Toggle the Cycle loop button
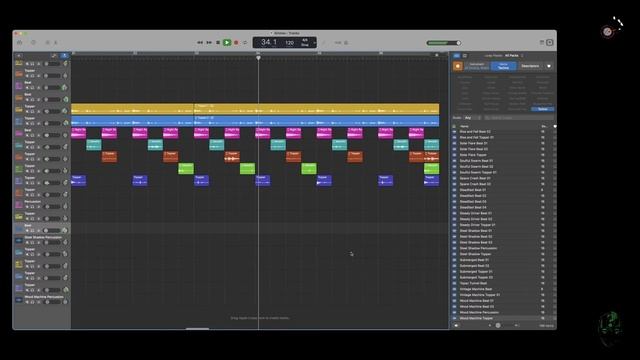 245,42
